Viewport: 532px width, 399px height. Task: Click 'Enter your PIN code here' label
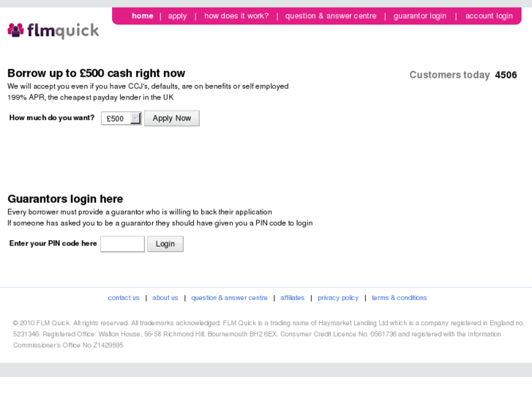[x=53, y=243]
